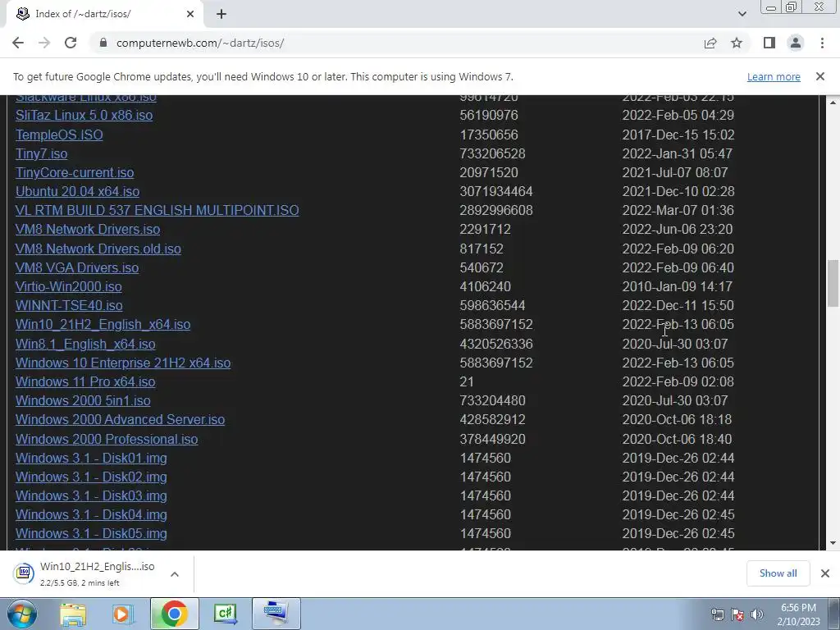Download Win8.1_English_x64.iso
This screenshot has height=630, width=840.
[85, 344]
